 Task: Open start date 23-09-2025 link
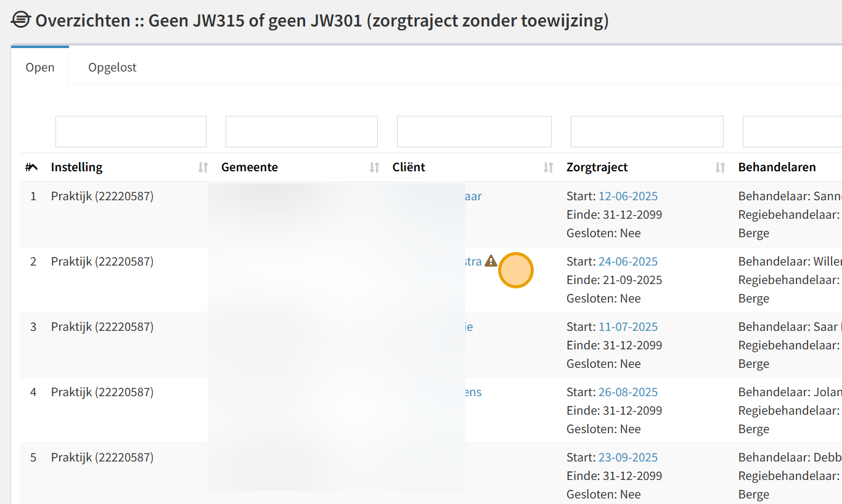tap(628, 458)
